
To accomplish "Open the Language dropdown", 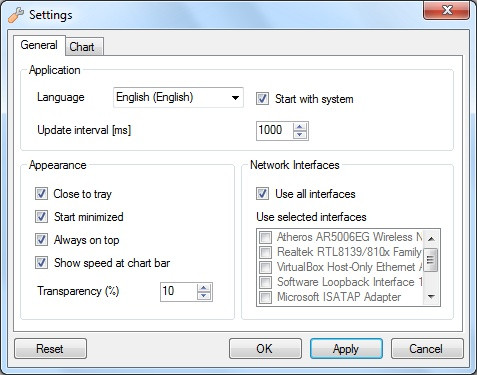I will click(x=178, y=97).
